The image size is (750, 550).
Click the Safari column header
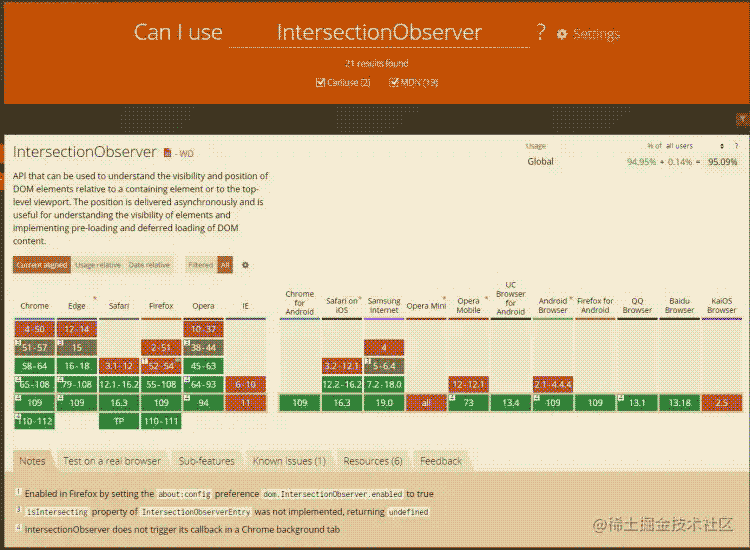click(x=119, y=306)
